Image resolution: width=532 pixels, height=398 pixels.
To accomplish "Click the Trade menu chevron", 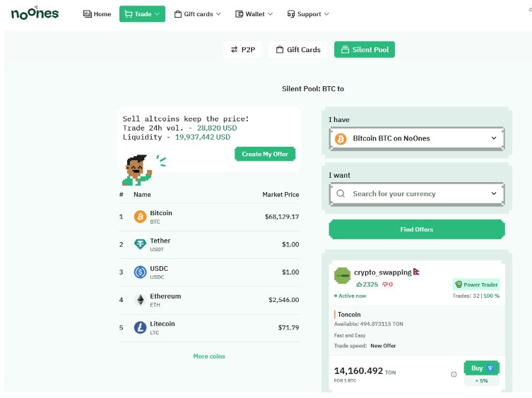I will click(x=157, y=14).
